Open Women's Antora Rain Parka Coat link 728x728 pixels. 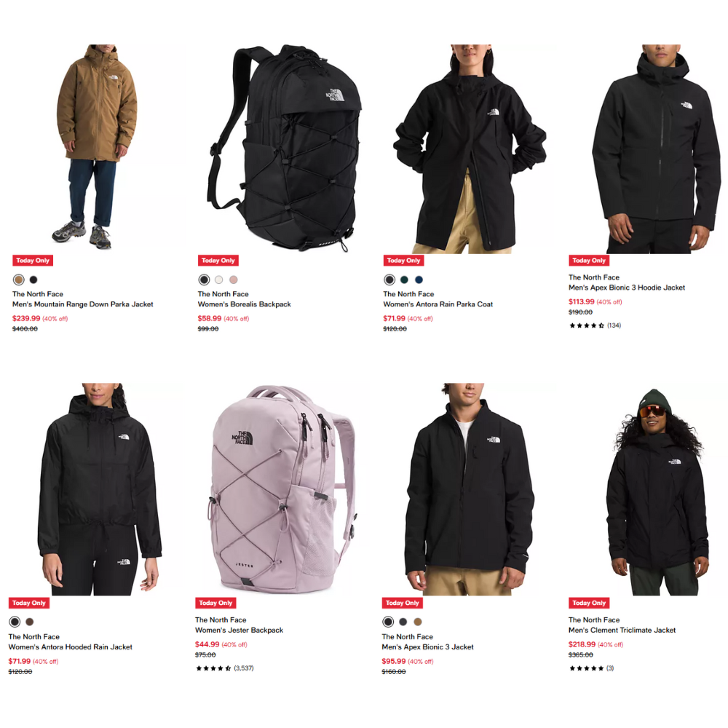coord(438,304)
